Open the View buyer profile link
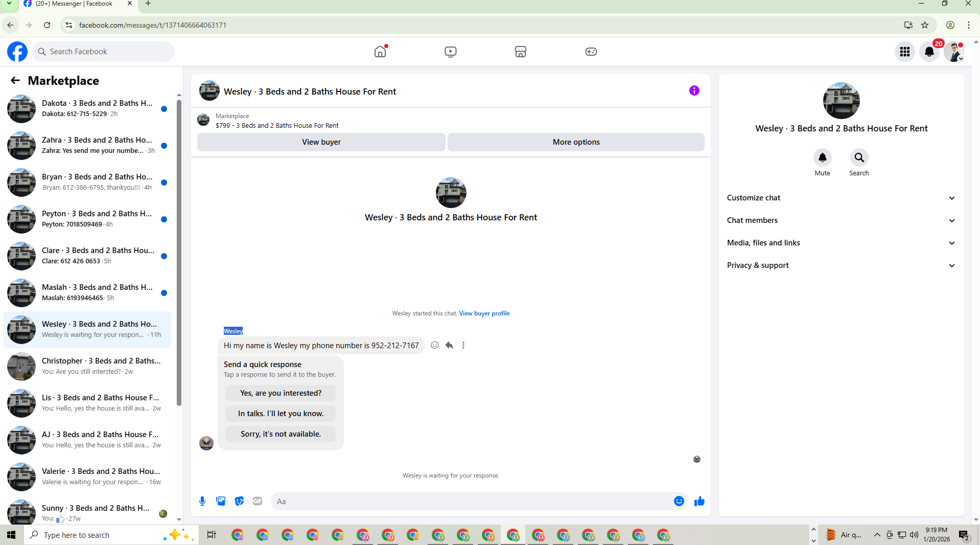 (x=484, y=313)
